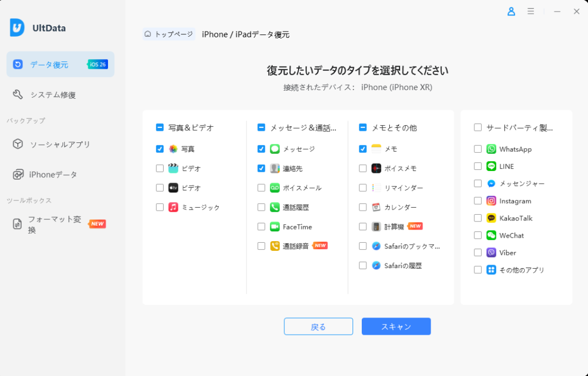The height and width of the screenshot is (376, 588).
Task: Enable the 通話履歴 call history checkbox
Action: click(261, 207)
